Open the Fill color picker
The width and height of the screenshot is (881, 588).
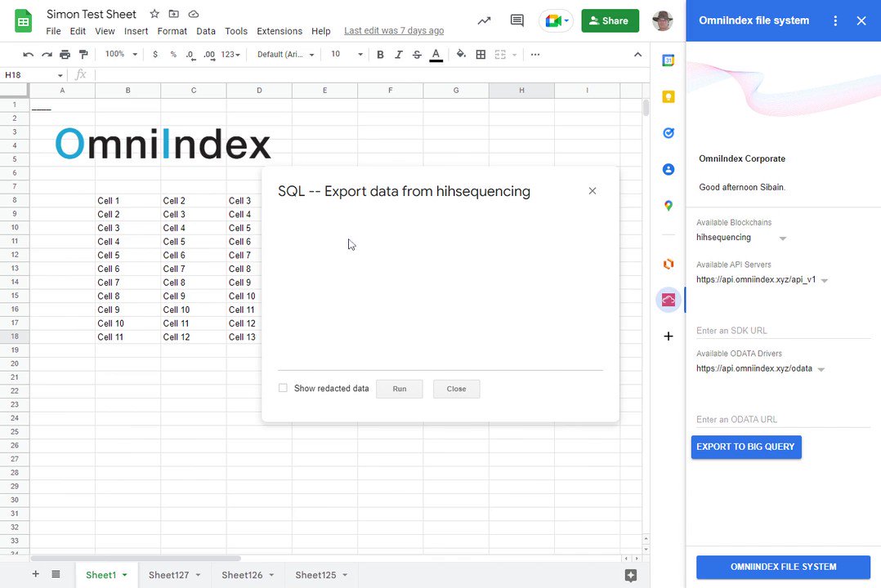tap(461, 54)
